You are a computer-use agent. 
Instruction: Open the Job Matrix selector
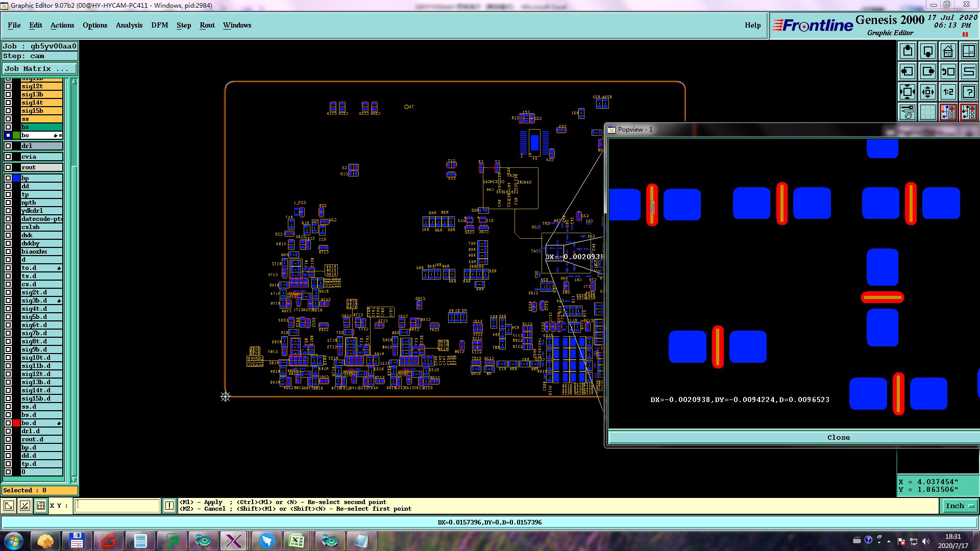click(x=39, y=68)
